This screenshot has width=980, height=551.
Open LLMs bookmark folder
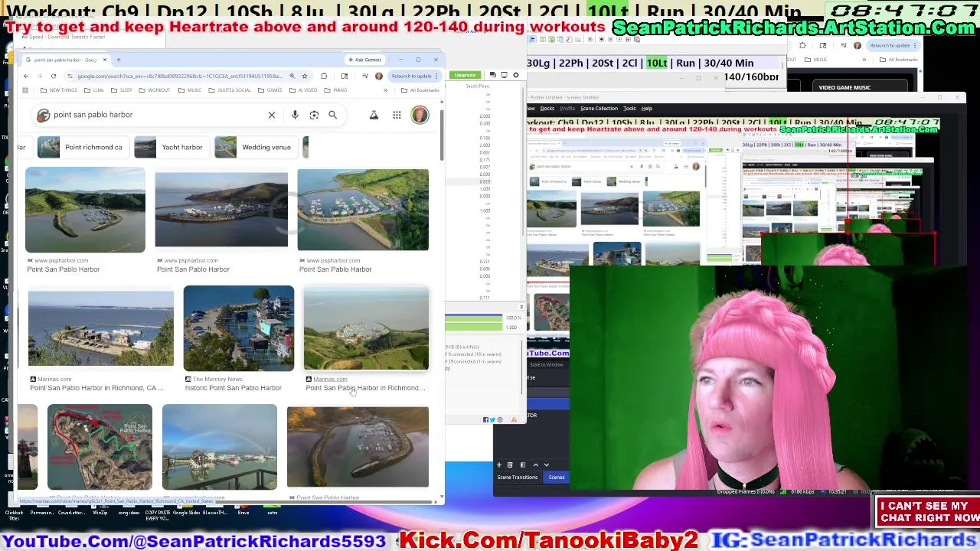94,90
